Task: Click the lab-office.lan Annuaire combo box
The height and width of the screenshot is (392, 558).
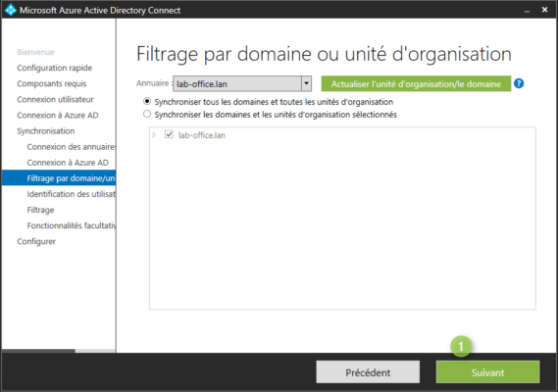Action: (x=242, y=83)
